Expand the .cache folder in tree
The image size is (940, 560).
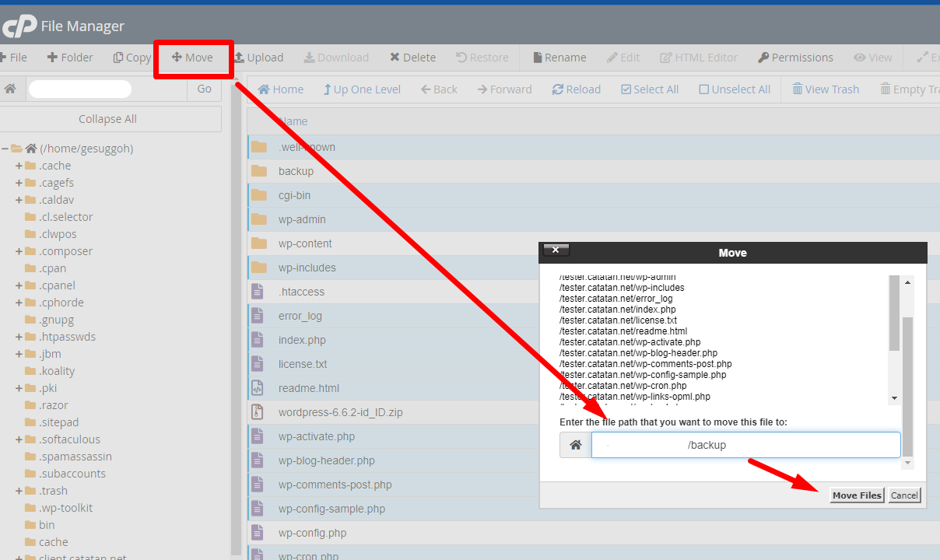tap(19, 166)
